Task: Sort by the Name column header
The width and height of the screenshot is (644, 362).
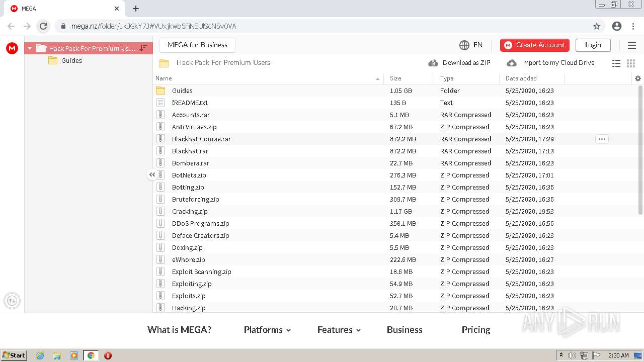Action: point(164,78)
